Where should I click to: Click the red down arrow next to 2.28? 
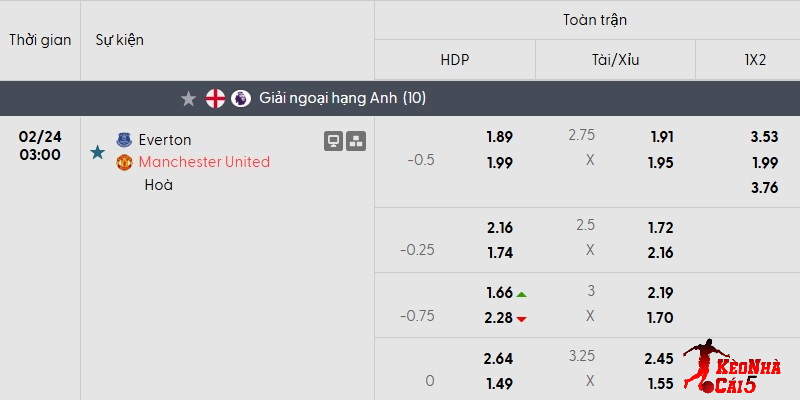tap(522, 319)
